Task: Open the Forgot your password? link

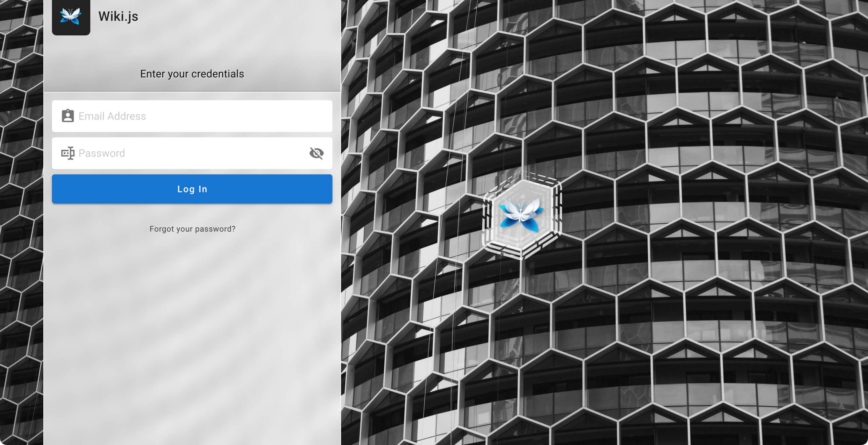Action: pos(193,229)
